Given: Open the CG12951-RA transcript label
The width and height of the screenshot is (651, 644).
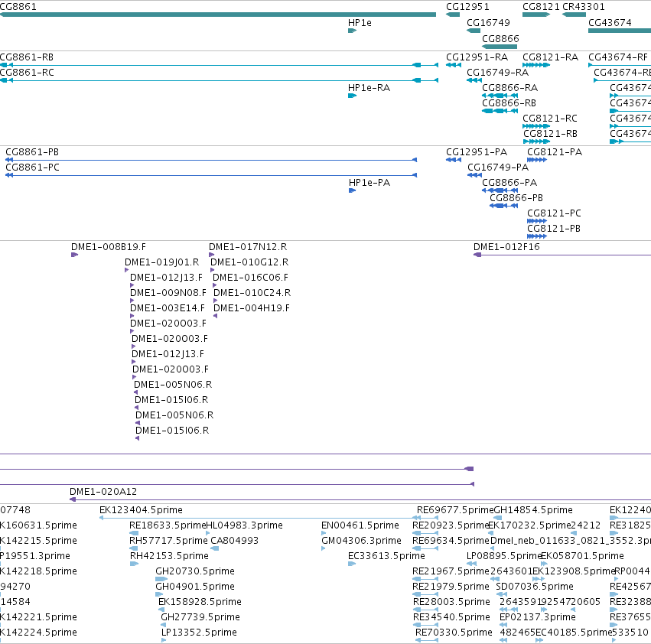Looking at the screenshot, I should click(477, 57).
